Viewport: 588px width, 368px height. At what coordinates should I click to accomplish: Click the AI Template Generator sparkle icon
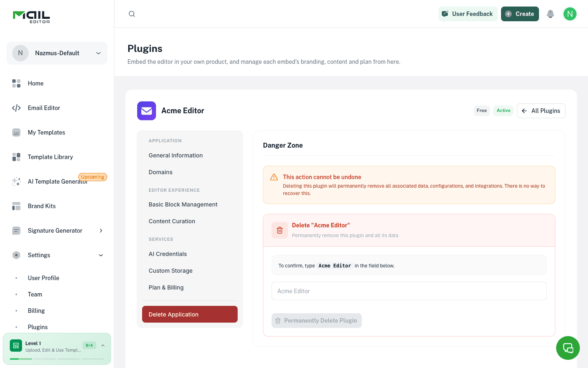click(x=16, y=182)
